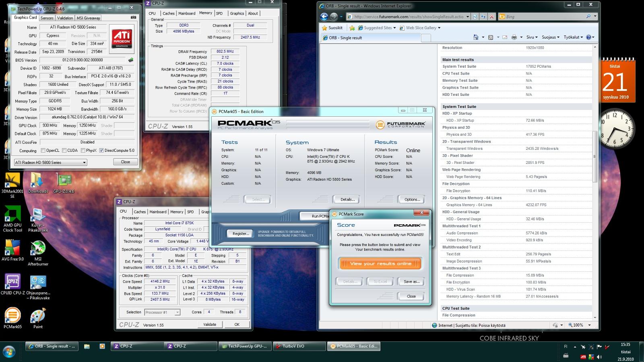The width and height of the screenshot is (644, 362).
Task: Toggle the OpenCL checkbox in GPU-Z
Action: [43, 151]
